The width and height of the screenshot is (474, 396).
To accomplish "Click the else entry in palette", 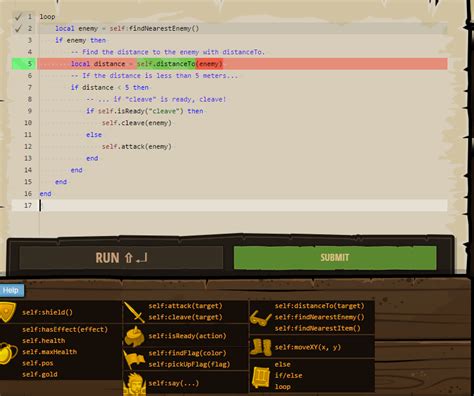I will 283,364.
